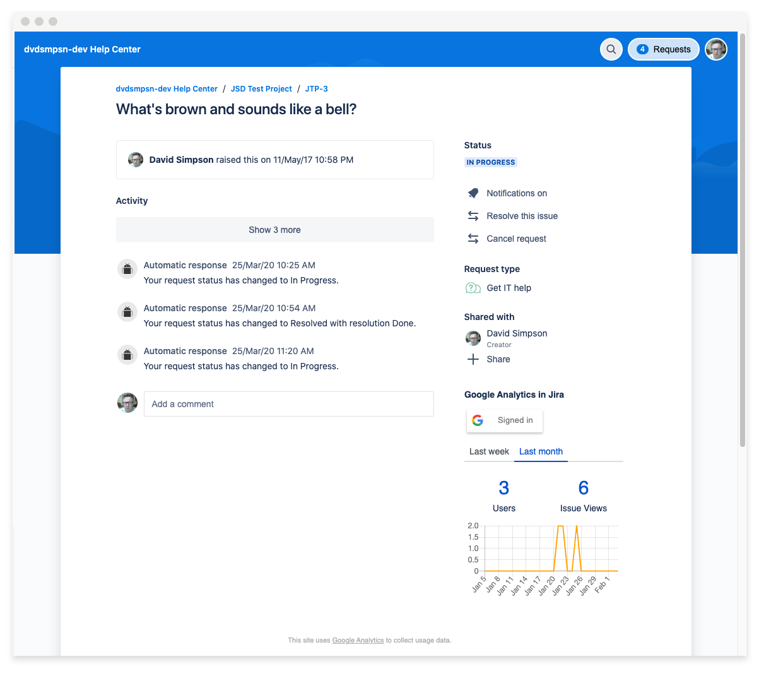This screenshot has height=700, width=759.
Task: Open the user profile avatar menu
Action: [x=716, y=49]
